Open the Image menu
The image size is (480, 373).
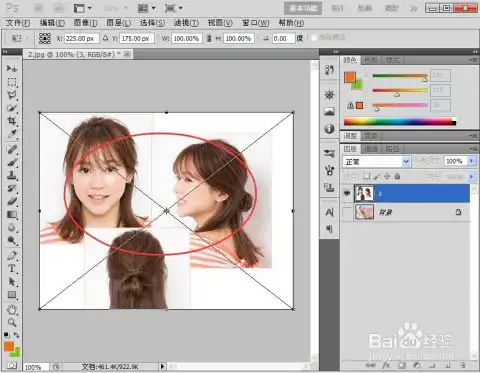pyautogui.click(x=85, y=23)
